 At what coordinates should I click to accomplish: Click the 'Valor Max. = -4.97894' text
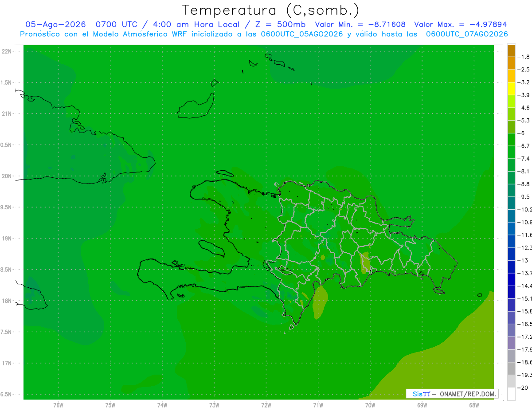pyautogui.click(x=460, y=24)
